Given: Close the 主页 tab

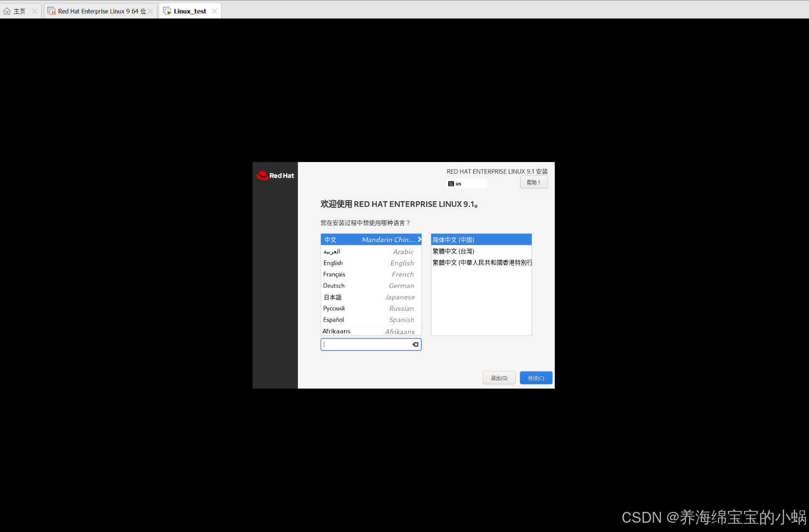Looking at the screenshot, I should pos(34,11).
